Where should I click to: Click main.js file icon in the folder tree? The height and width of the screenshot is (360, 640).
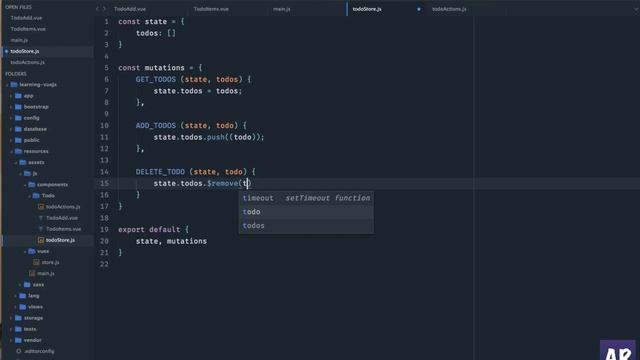tap(32, 273)
